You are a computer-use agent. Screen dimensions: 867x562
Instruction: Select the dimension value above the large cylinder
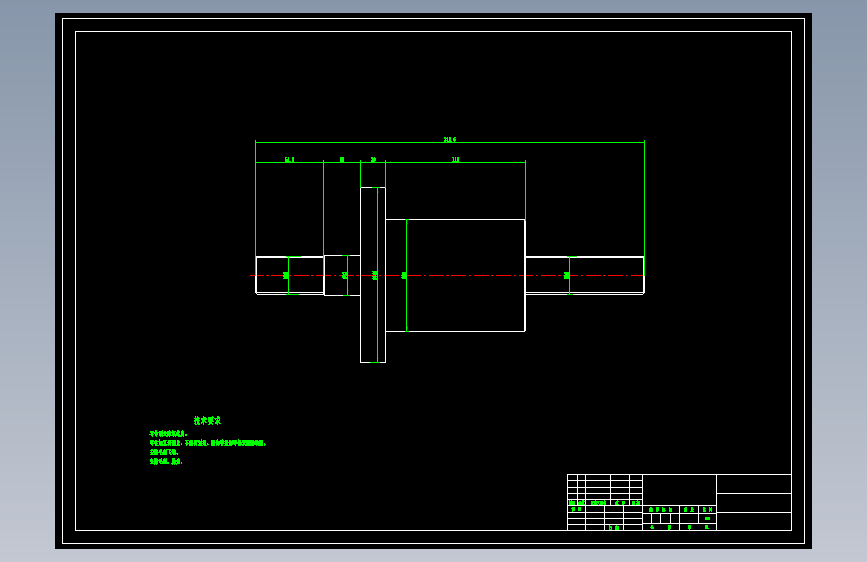pos(456,159)
